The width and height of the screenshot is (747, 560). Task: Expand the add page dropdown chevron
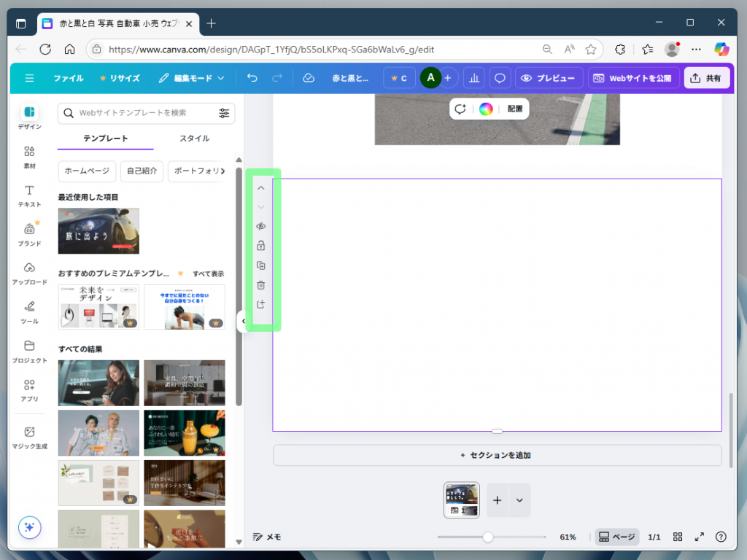pyautogui.click(x=519, y=500)
